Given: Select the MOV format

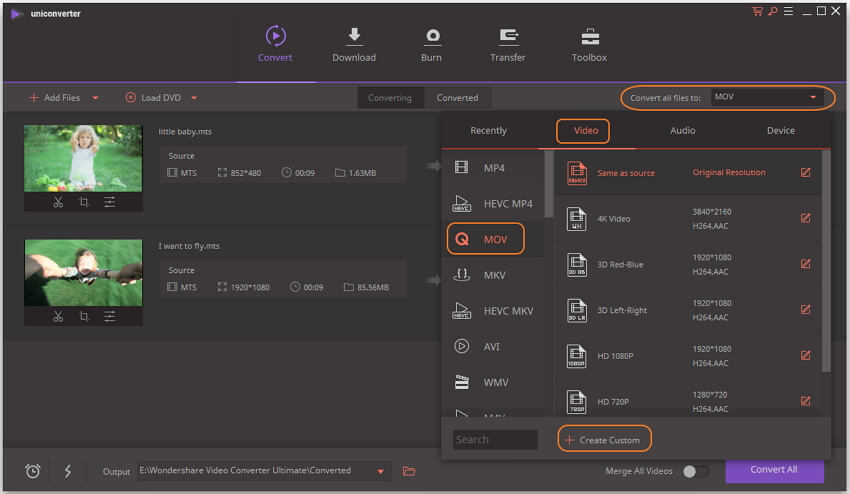Looking at the screenshot, I should 493,239.
